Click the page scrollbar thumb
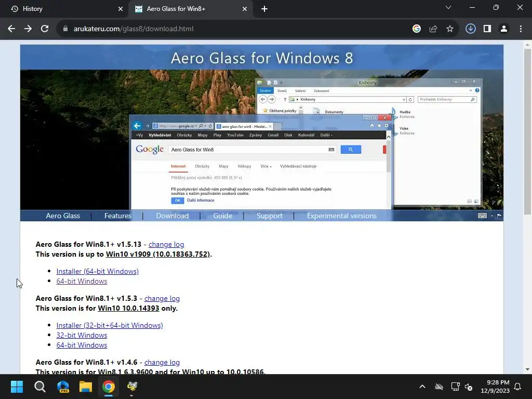Image resolution: width=532 pixels, height=399 pixels. point(527,131)
